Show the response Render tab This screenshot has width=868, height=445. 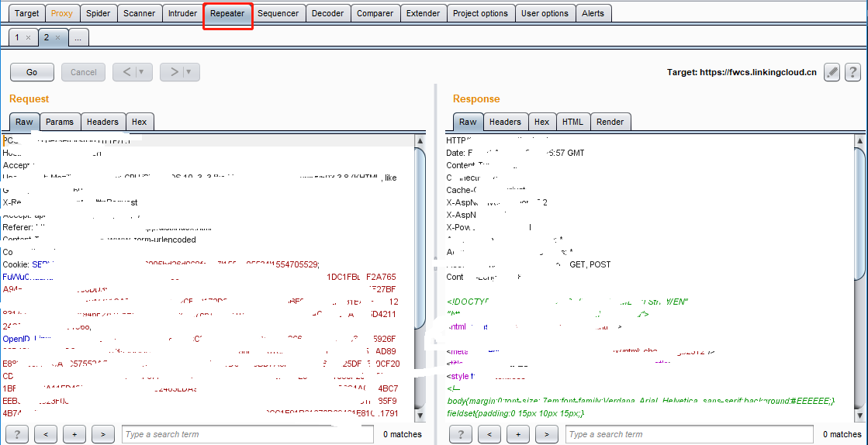610,122
